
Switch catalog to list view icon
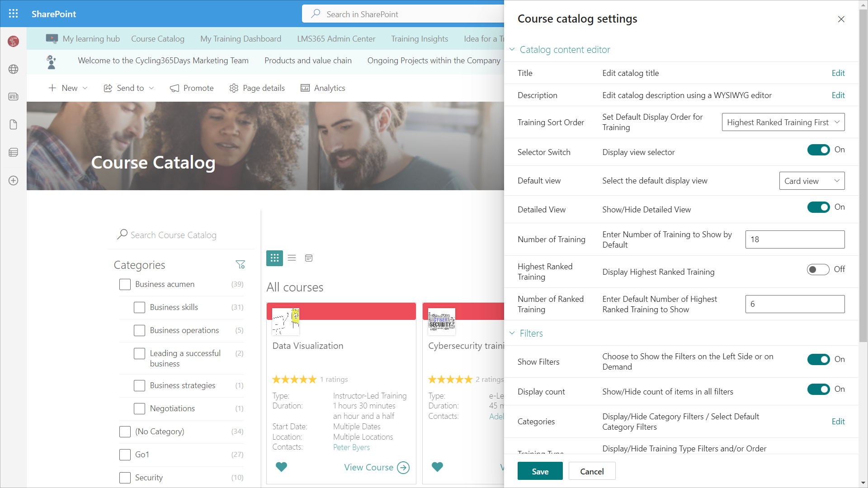292,258
